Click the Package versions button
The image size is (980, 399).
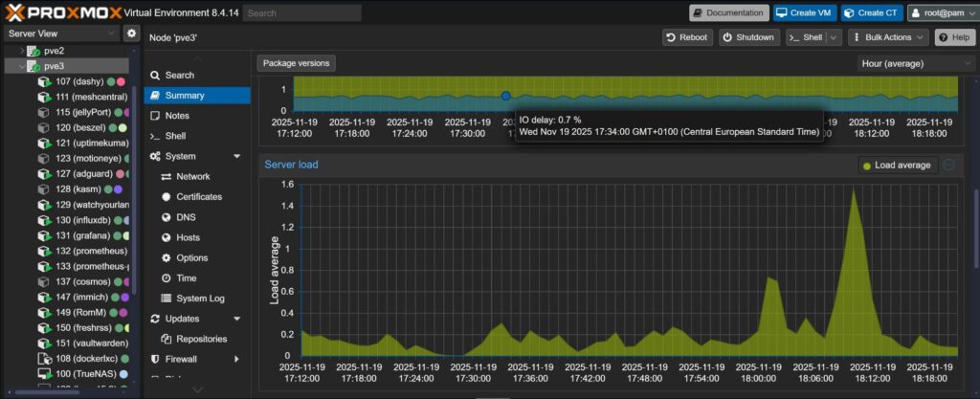[296, 63]
